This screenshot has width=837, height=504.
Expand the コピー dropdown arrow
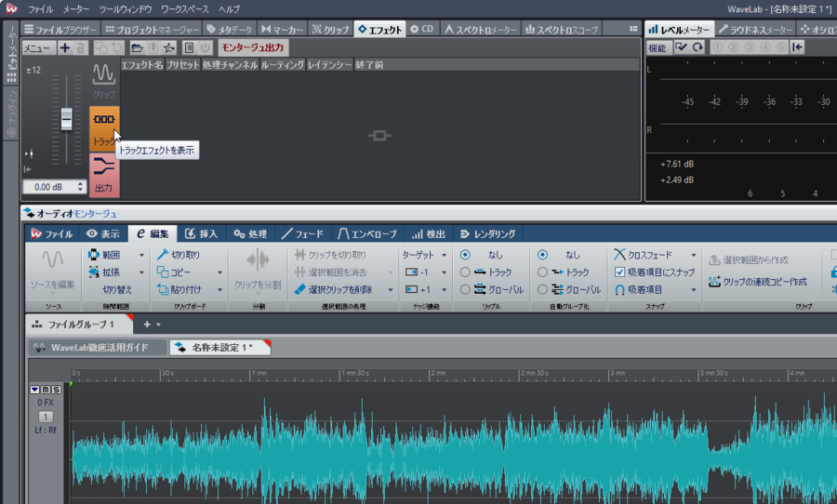click(219, 272)
